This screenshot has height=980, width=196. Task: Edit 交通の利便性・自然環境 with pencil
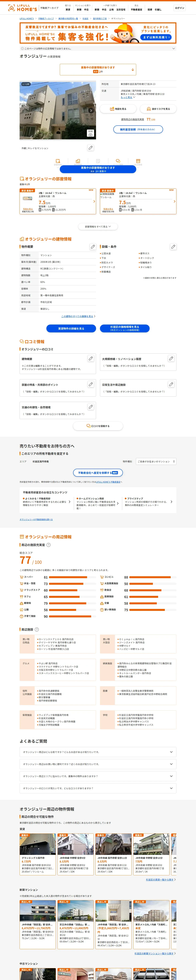tap(91, 407)
